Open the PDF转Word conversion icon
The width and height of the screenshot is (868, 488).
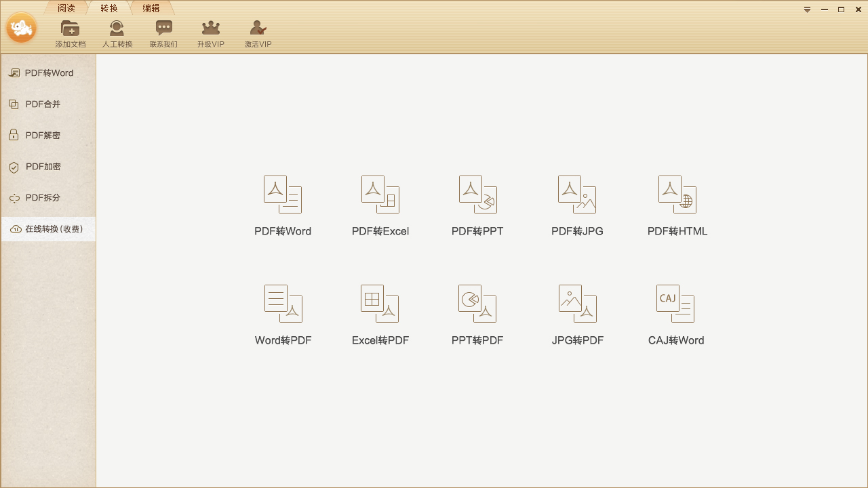283,195
